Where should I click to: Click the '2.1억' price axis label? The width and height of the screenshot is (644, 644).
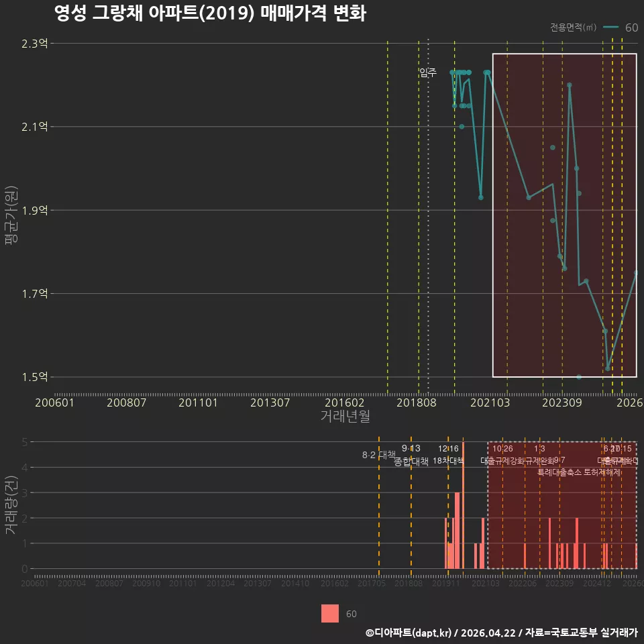point(34,127)
